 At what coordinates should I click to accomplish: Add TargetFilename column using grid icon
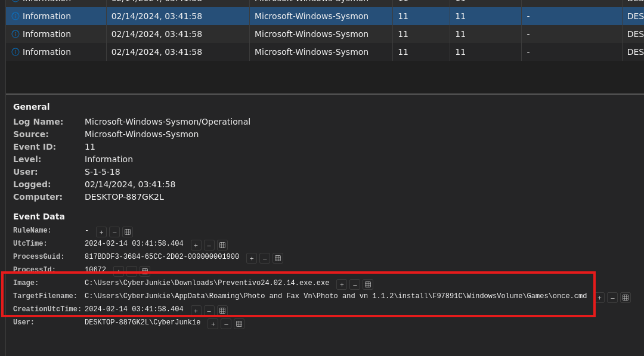coord(626,298)
